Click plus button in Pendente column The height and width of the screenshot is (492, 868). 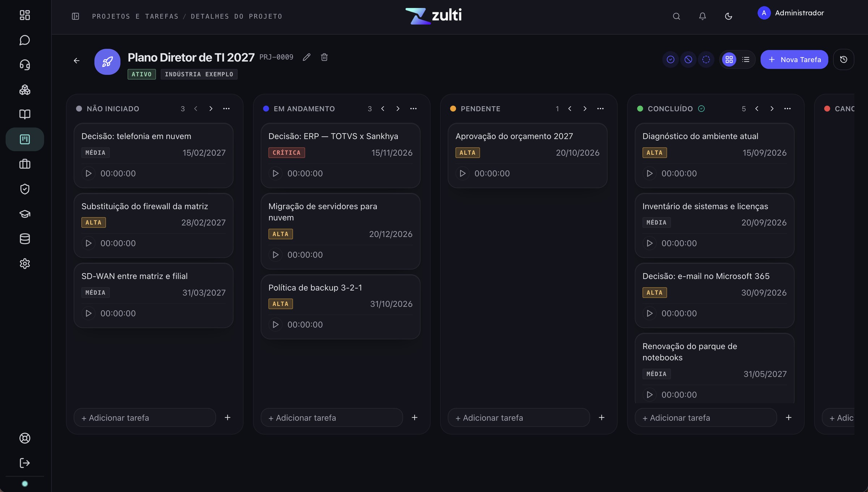pyautogui.click(x=602, y=418)
